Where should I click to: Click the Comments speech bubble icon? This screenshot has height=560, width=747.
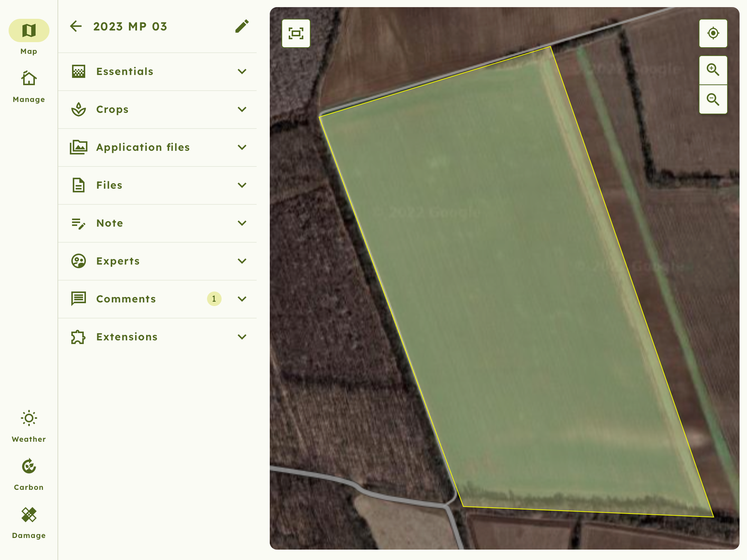point(78,298)
